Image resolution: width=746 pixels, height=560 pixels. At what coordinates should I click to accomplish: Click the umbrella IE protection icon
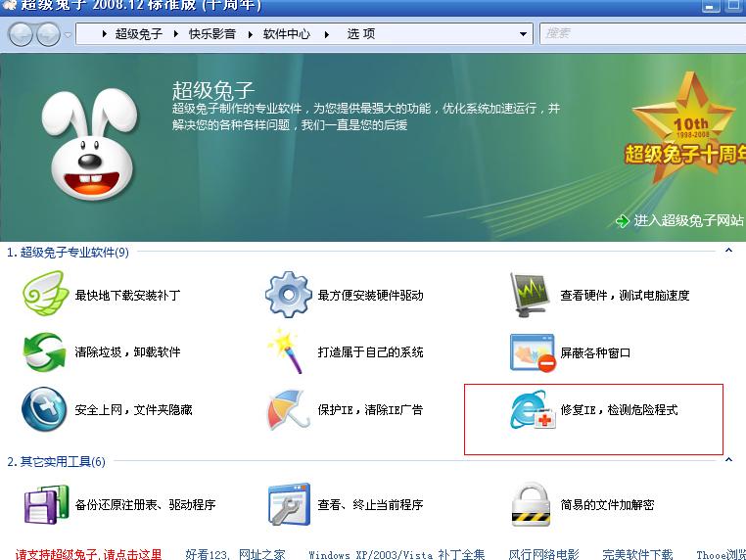tap(287, 409)
